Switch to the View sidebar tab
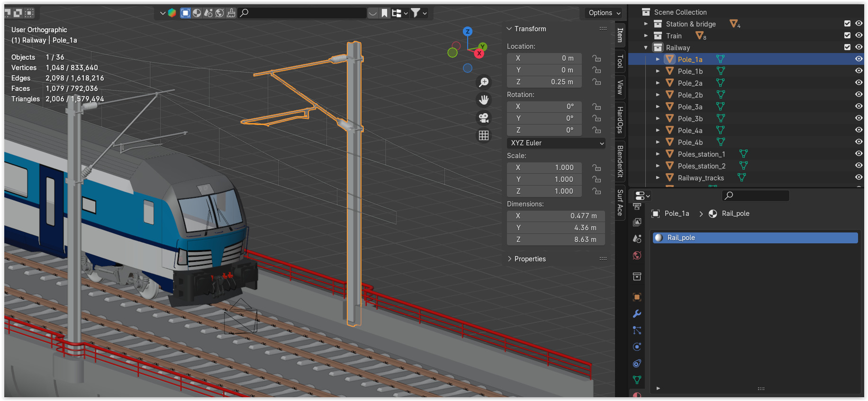The height and width of the screenshot is (401, 868). pos(620,87)
